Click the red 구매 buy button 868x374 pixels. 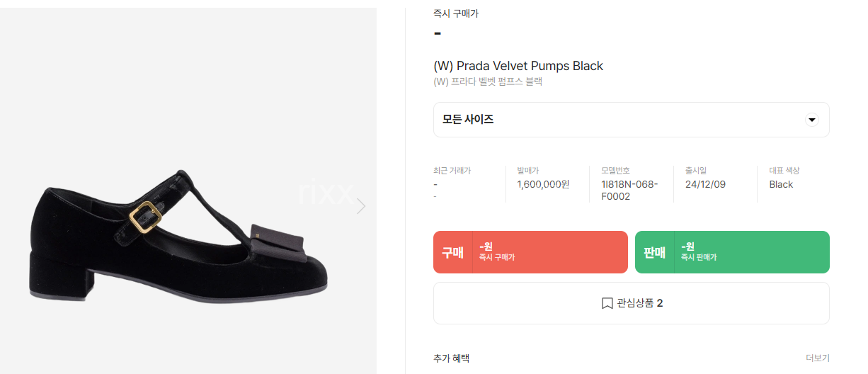[530, 252]
